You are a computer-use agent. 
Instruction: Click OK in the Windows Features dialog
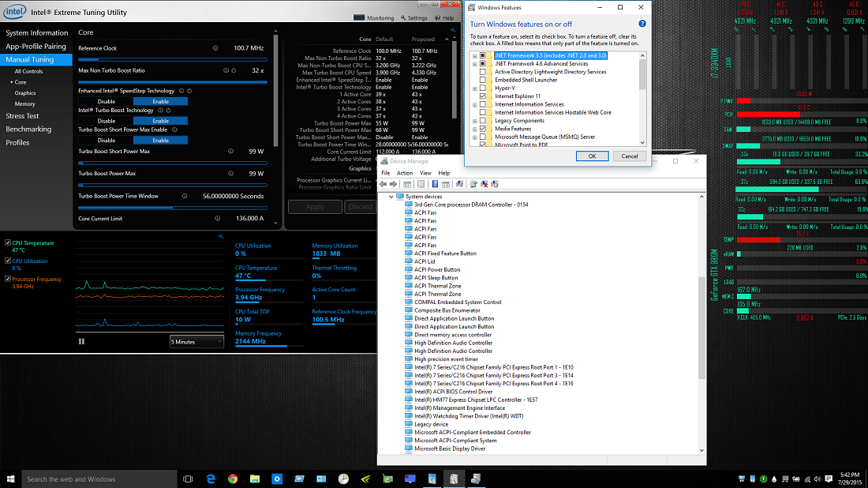point(592,156)
